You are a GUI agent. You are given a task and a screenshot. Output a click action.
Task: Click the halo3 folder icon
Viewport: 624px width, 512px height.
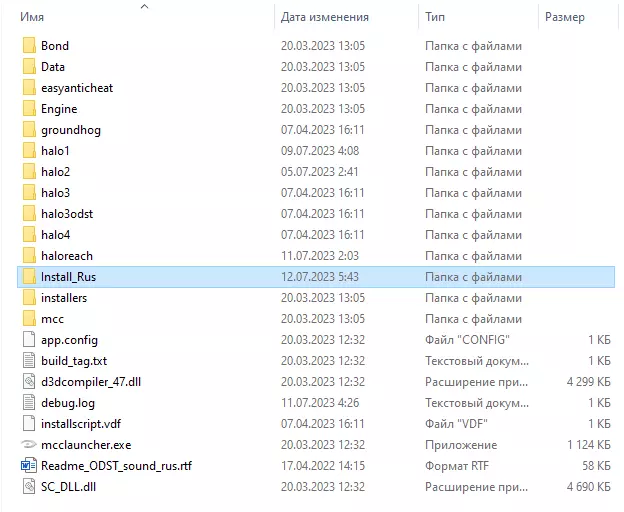click(29, 193)
